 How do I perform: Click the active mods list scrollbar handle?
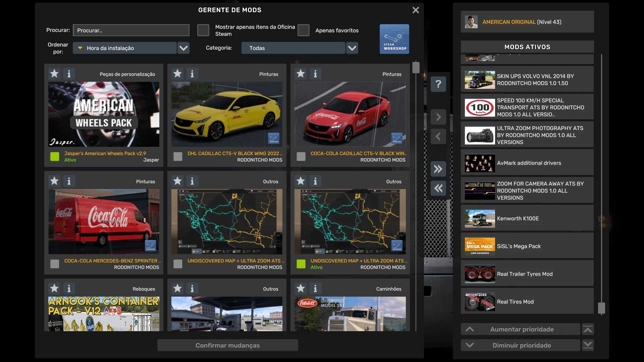[601, 308]
